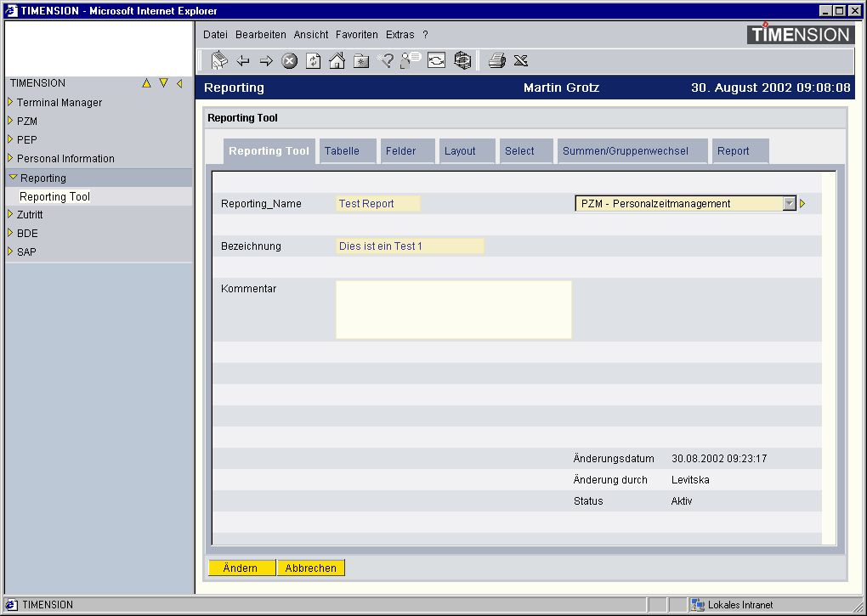Screen dimensions: 867x616
Task: Expand the SAP navigation node
Action: point(10,251)
